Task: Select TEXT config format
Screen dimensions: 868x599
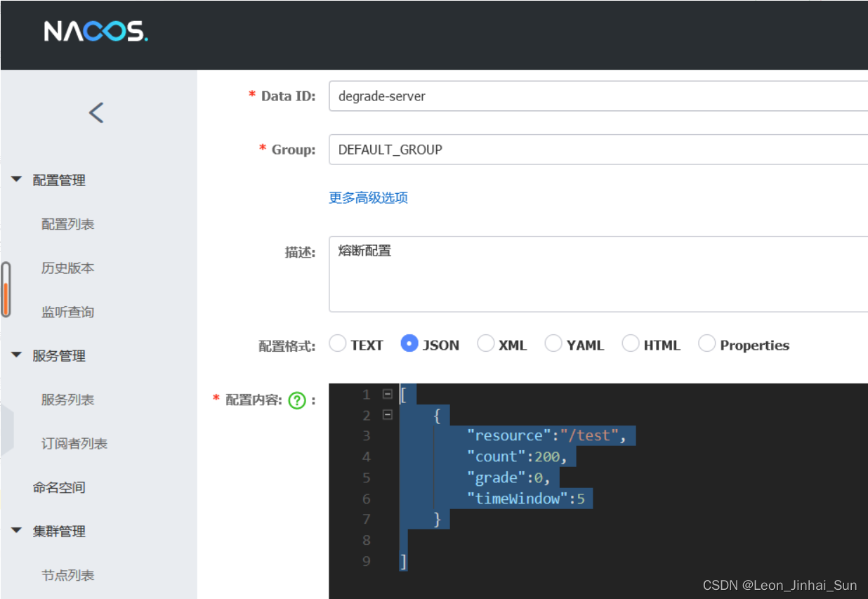Action: coord(338,343)
